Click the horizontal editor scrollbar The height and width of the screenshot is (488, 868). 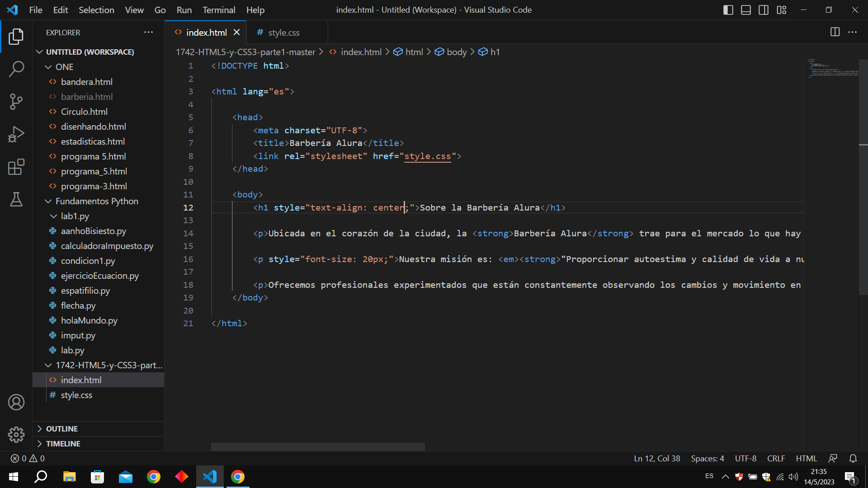click(318, 446)
